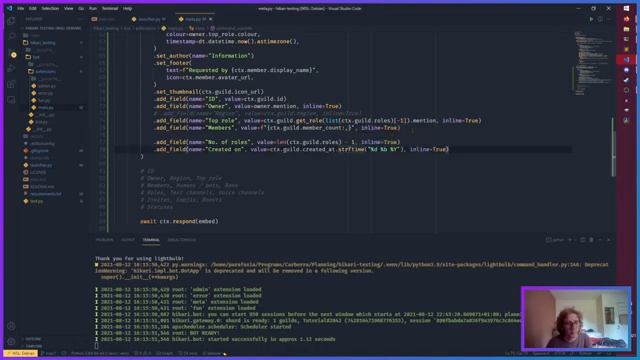Open the View menu
640x360 pixels.
[x=69, y=8]
